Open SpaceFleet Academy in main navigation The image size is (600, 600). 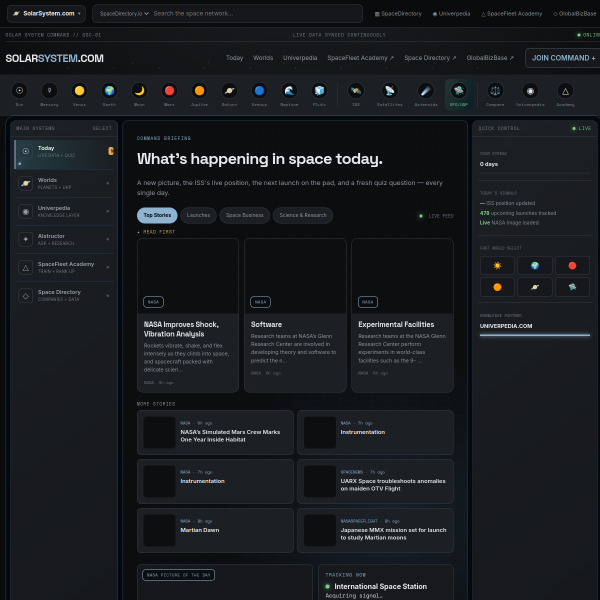coord(360,58)
